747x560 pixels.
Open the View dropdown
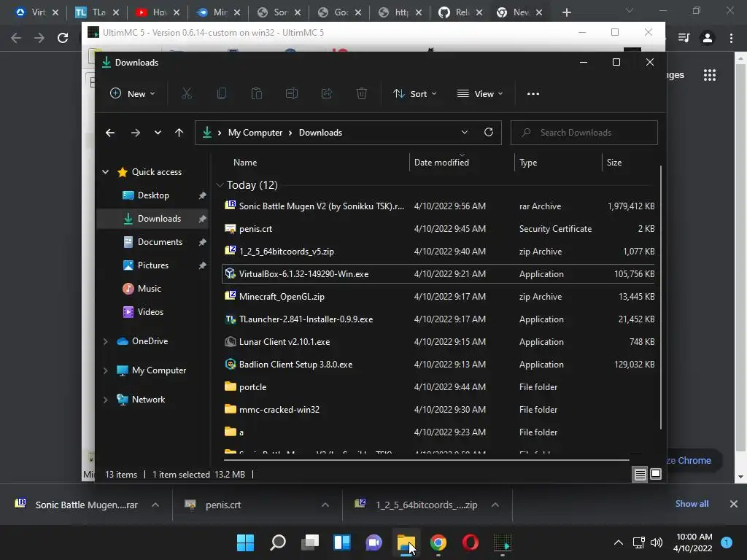(x=480, y=94)
